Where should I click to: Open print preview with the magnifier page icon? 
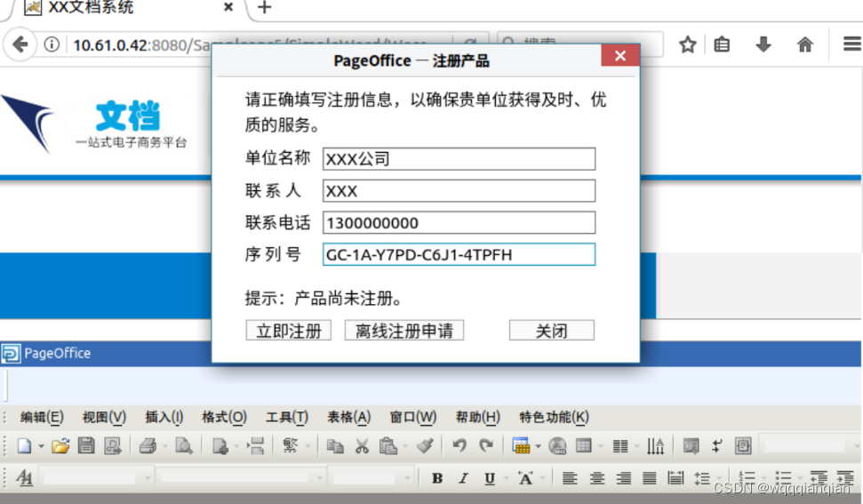184,445
